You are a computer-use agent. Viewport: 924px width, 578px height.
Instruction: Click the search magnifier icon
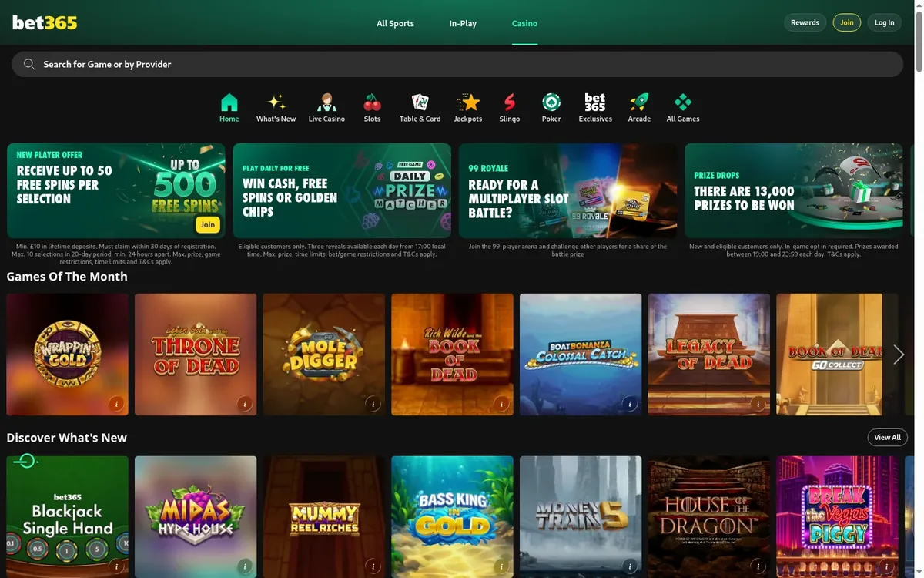[29, 64]
